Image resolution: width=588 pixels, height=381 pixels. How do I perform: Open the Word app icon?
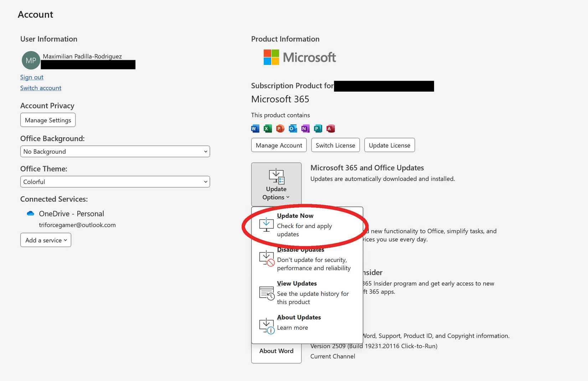[255, 128]
